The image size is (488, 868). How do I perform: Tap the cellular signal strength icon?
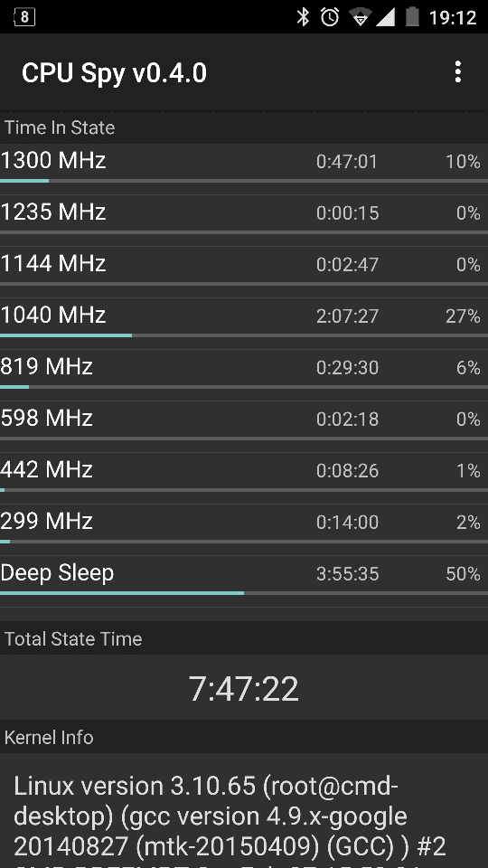coord(386,17)
